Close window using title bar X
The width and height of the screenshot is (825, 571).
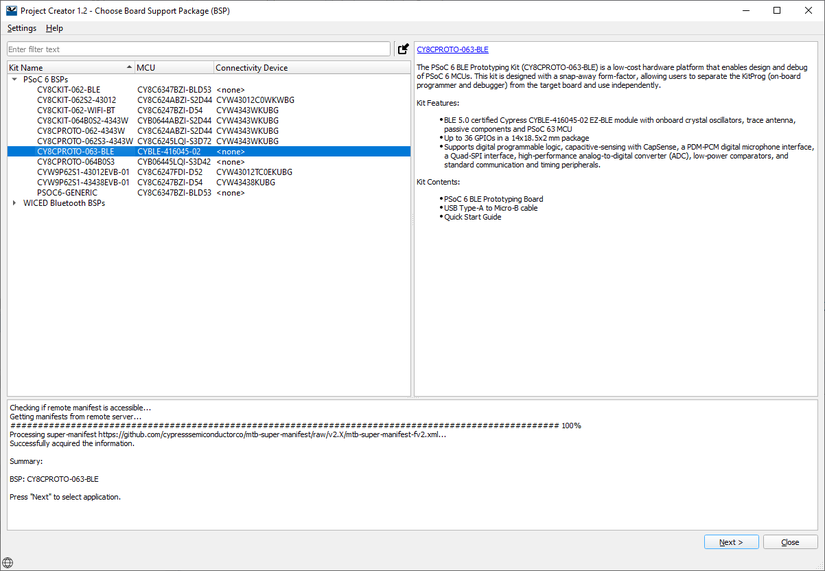click(x=808, y=11)
